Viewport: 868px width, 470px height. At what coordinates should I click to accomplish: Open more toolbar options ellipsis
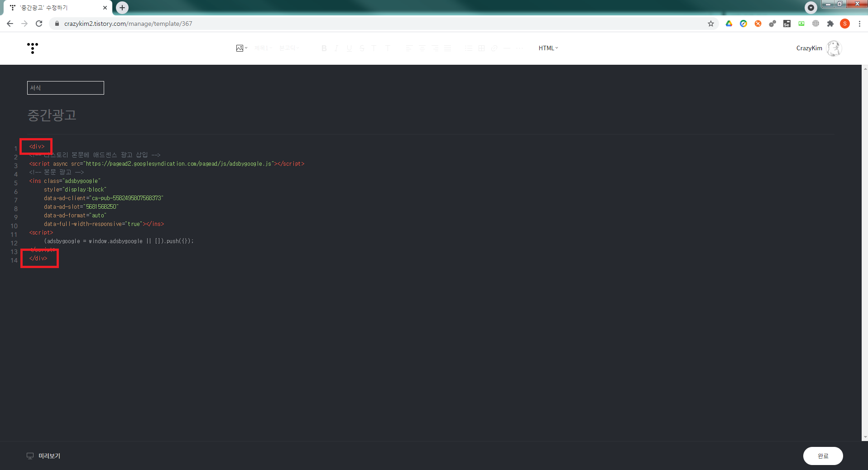coord(520,48)
